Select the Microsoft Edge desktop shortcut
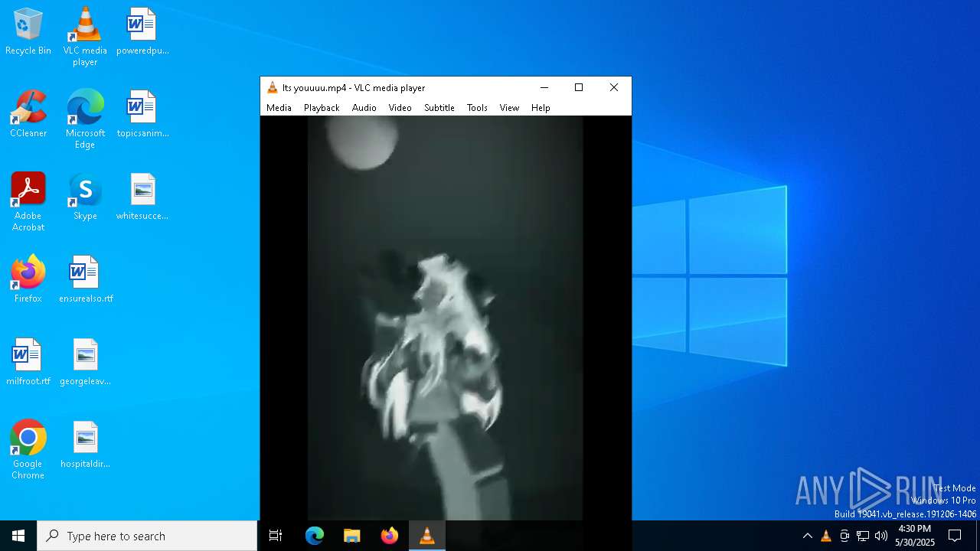 click(x=85, y=119)
